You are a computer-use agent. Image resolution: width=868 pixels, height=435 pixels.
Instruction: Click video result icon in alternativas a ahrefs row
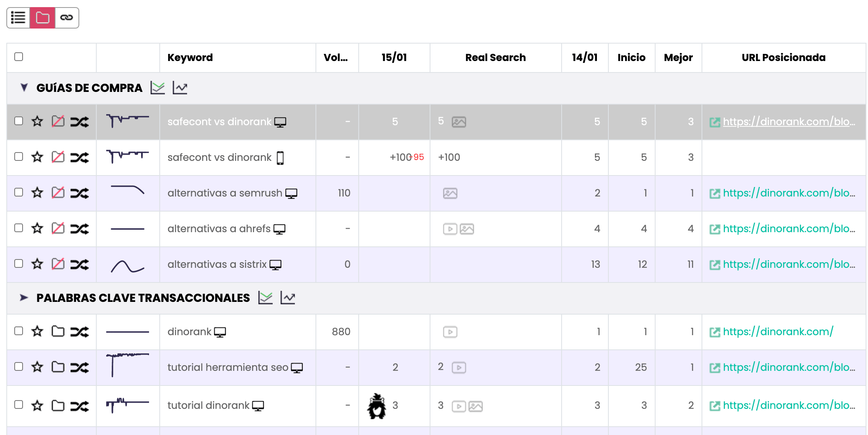click(x=450, y=229)
